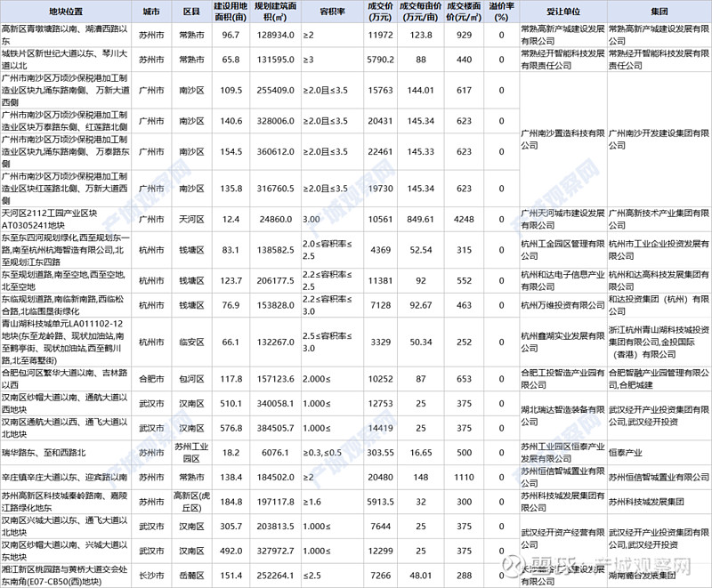
Task: Select the planned area cell 203813.5
Action: pos(276,527)
